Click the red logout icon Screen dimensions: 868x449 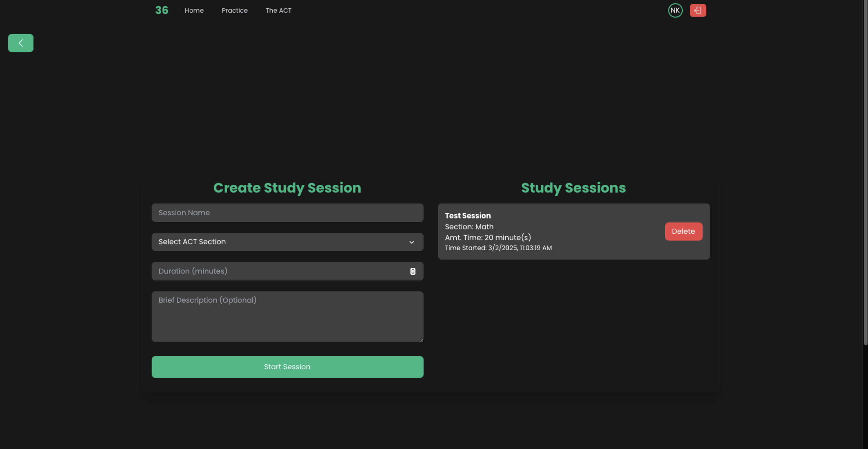point(697,10)
